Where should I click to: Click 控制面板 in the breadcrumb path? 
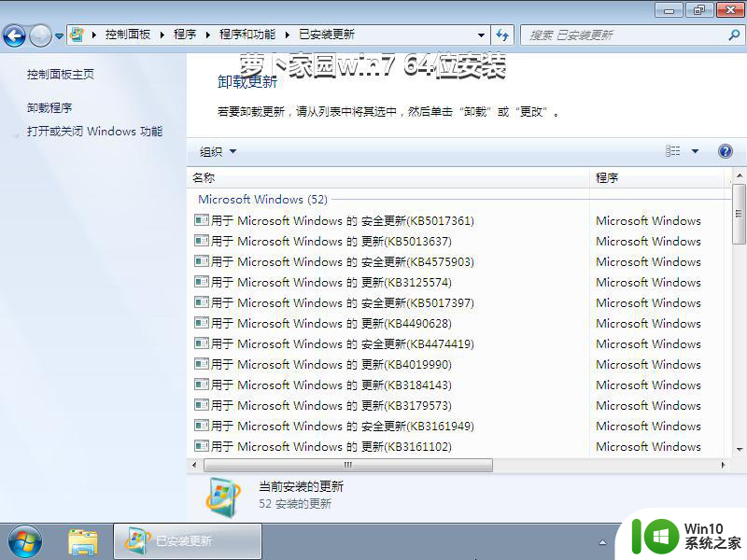click(128, 35)
